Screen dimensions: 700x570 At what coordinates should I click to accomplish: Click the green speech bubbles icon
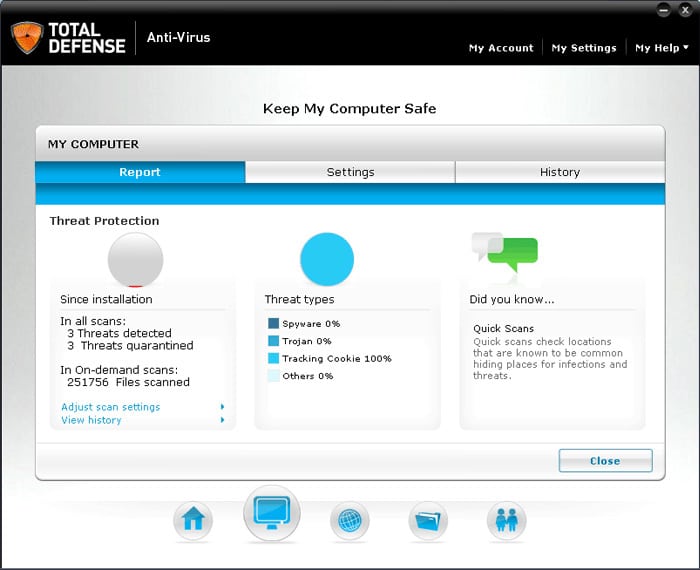505,252
